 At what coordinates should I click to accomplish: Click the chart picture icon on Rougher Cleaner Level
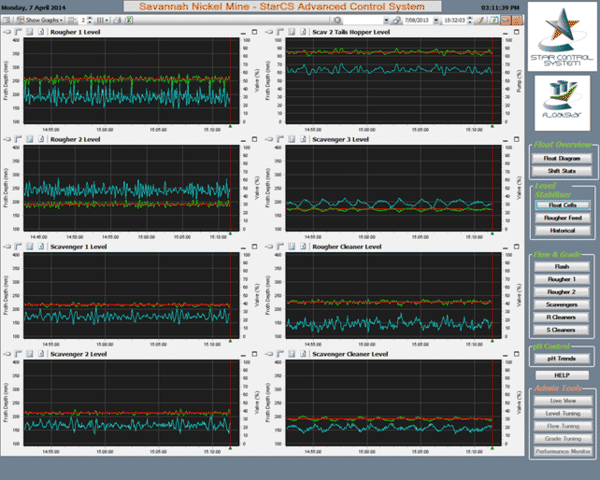[292, 247]
